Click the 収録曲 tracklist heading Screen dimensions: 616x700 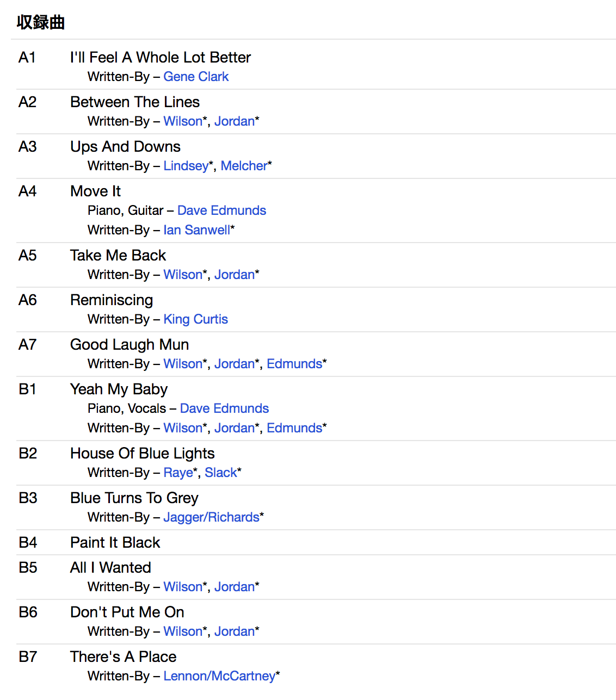click(x=41, y=22)
